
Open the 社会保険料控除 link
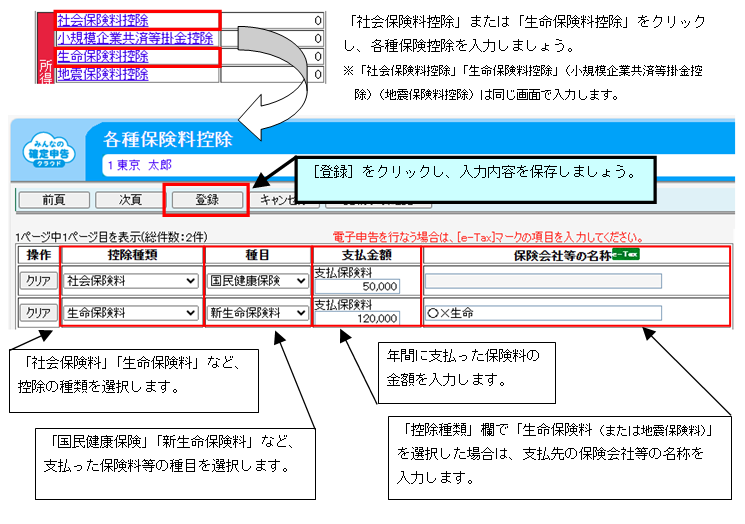click(103, 20)
